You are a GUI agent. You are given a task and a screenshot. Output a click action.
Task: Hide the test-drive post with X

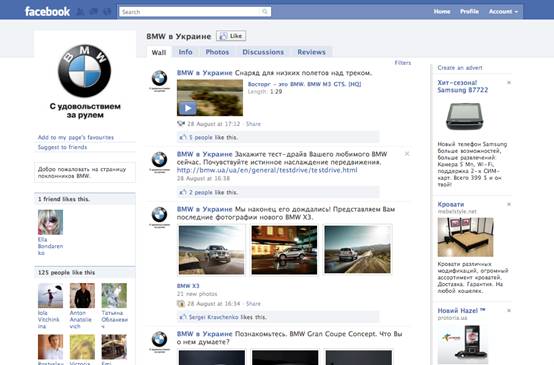pyautogui.click(x=407, y=154)
